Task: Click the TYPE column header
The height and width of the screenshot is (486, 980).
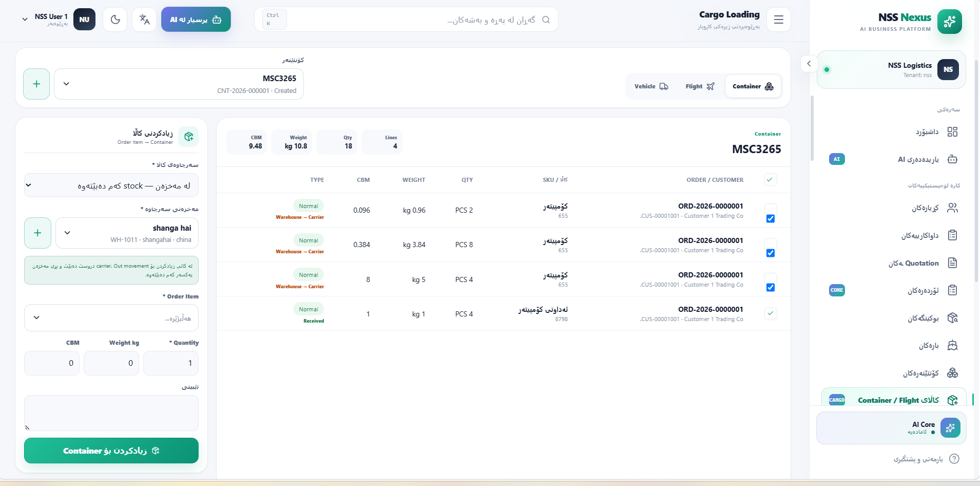Action: 317,180
